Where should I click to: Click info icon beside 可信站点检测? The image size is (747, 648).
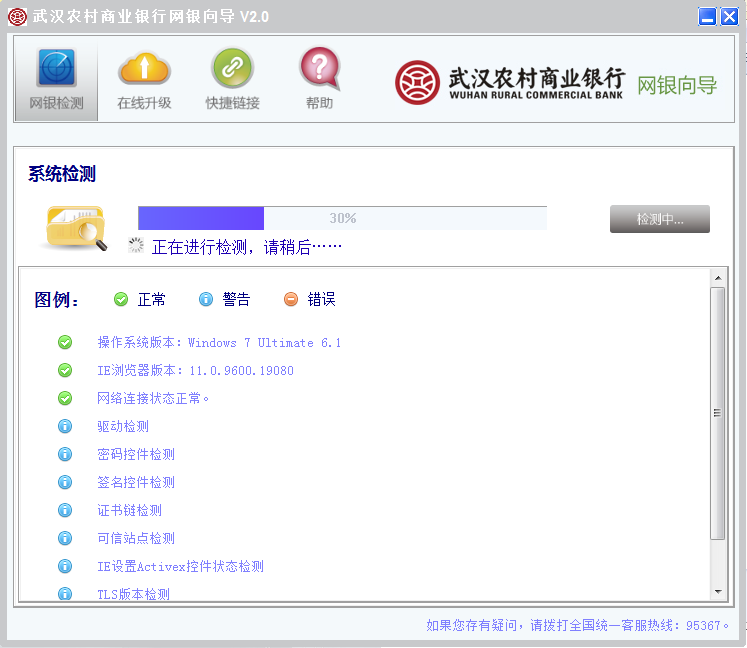[65, 538]
